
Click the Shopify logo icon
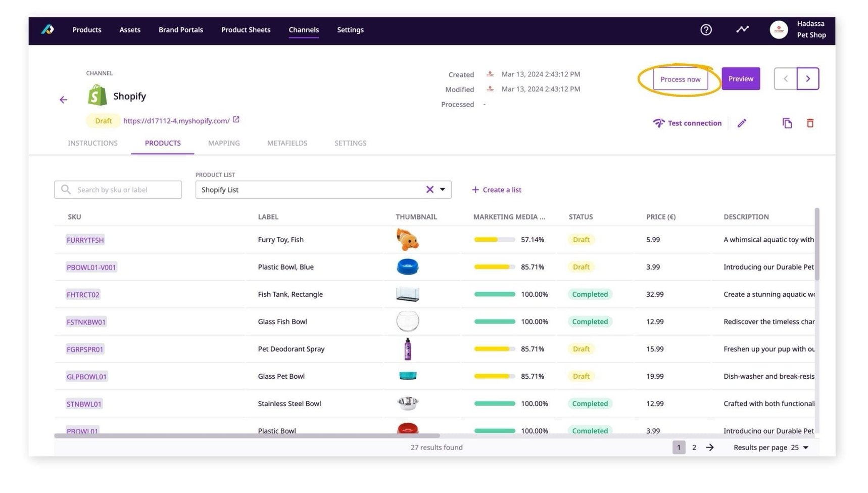point(97,95)
